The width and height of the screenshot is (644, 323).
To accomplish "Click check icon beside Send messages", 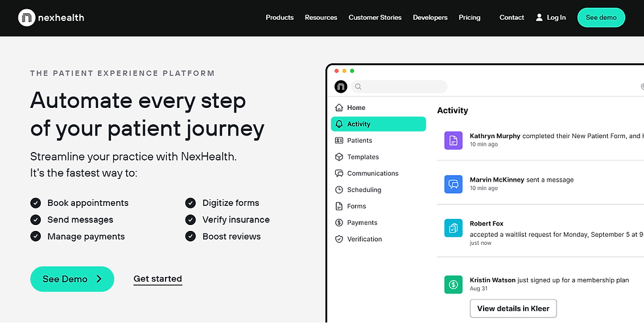I will click(x=35, y=220).
